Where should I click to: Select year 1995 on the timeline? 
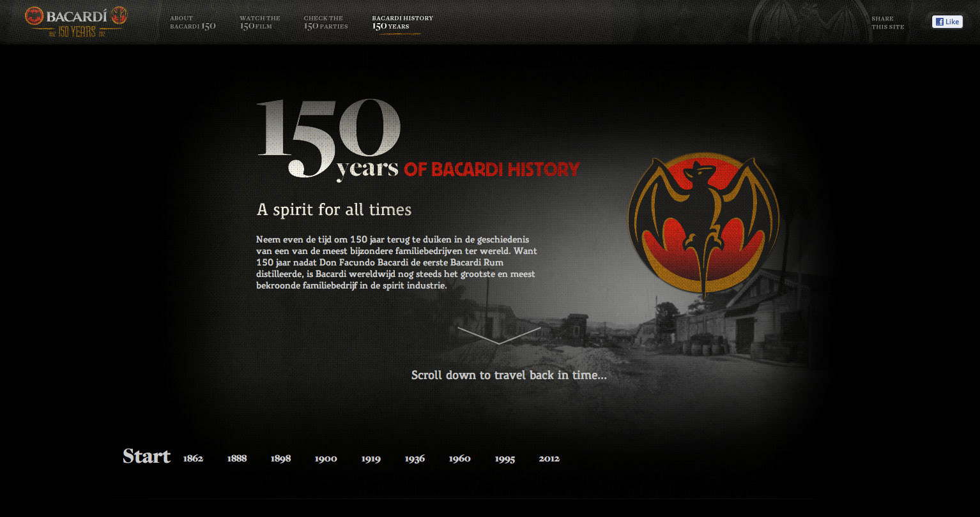pos(505,458)
